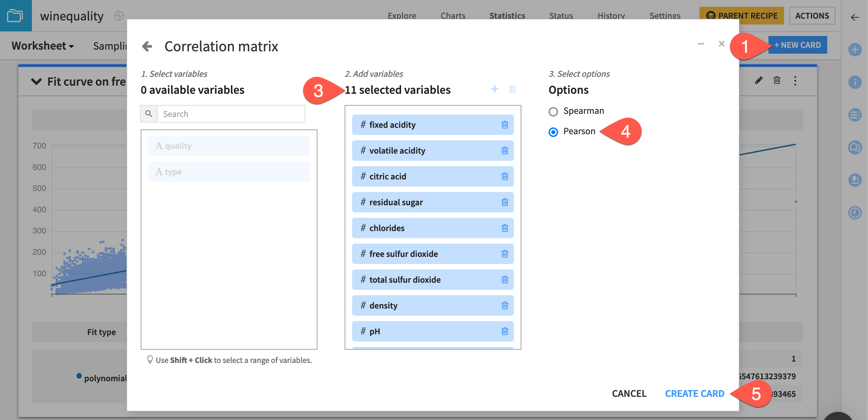
Task: Select the fixed acidity variable row
Action: 433,125
